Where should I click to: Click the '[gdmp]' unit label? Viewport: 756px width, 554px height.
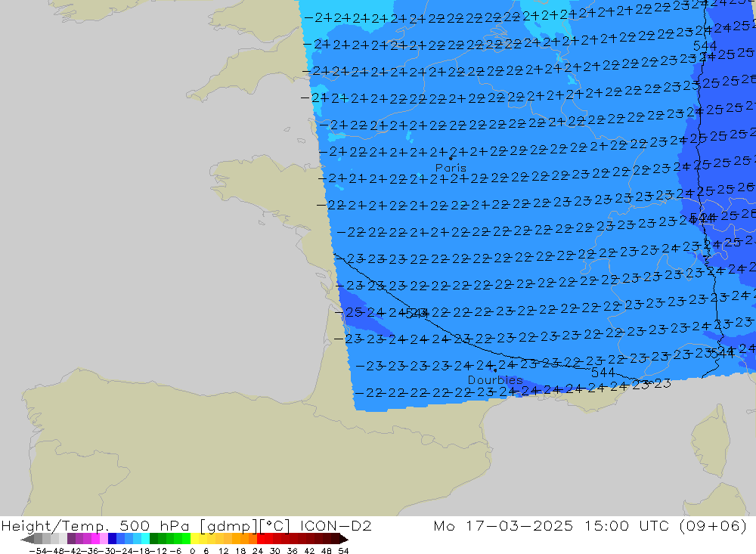pyautogui.click(x=228, y=526)
